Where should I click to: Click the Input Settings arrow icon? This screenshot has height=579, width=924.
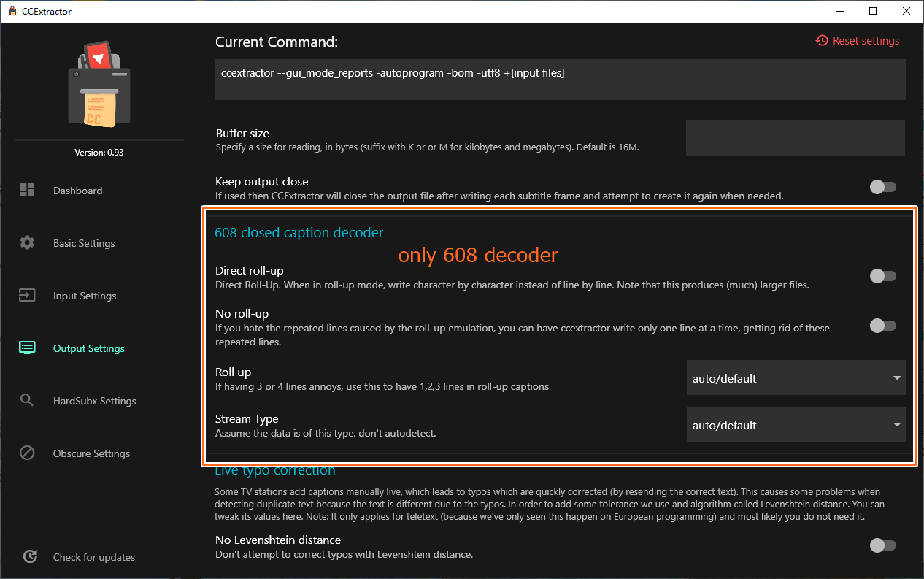point(27,296)
